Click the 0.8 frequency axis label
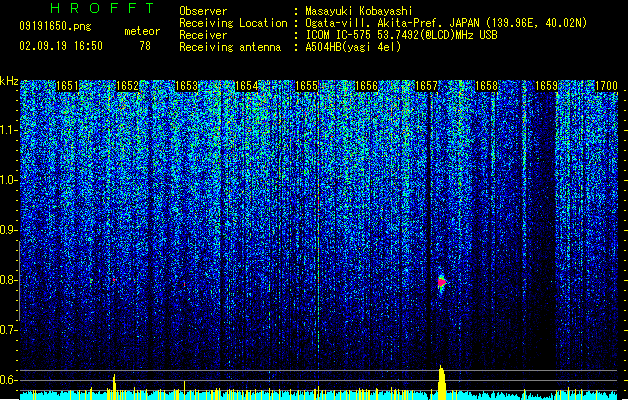The width and height of the screenshot is (629, 400). pos(9,280)
